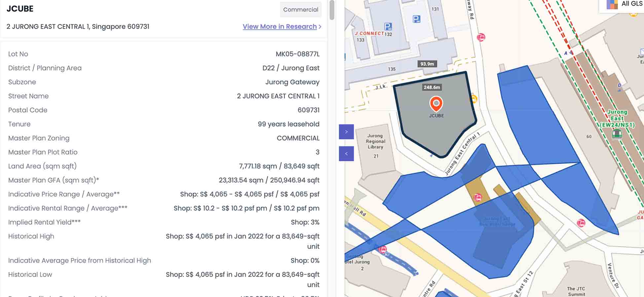Click the Historical High row value
The image size is (644, 297).
[x=242, y=241]
